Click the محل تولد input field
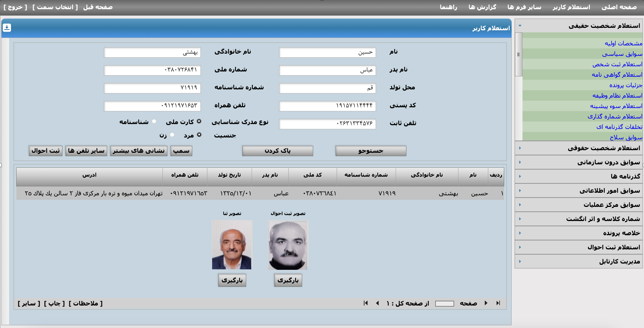 click(327, 88)
